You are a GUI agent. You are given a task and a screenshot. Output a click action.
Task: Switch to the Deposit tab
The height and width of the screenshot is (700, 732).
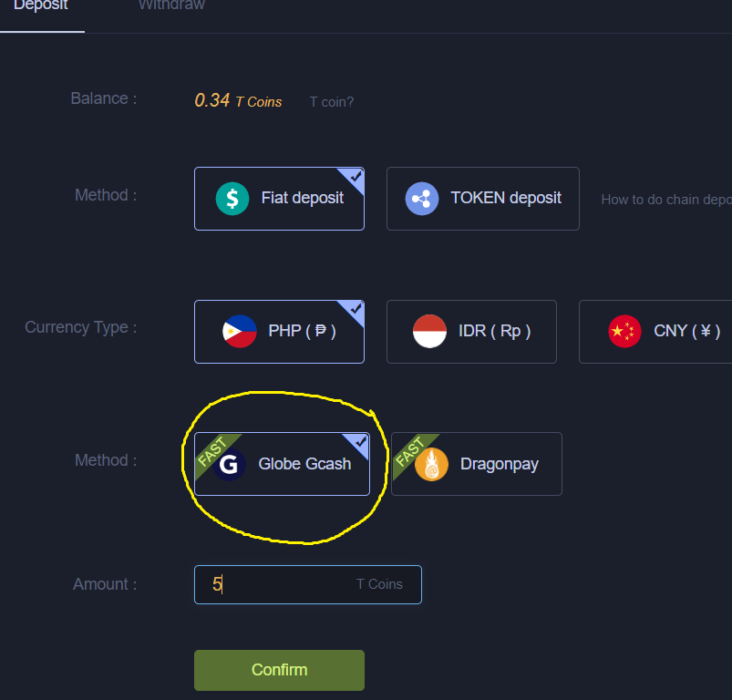point(41,5)
